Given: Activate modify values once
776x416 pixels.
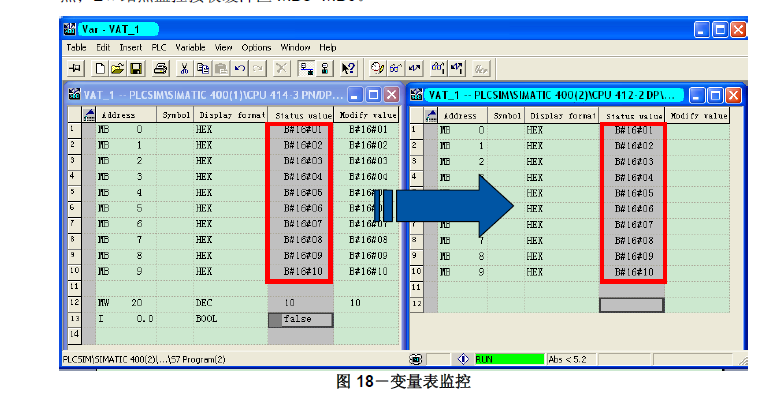Looking at the screenshot, I should 457,68.
